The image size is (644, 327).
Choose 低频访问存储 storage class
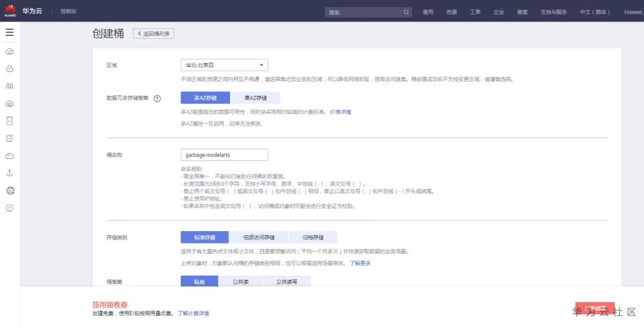tap(259, 237)
